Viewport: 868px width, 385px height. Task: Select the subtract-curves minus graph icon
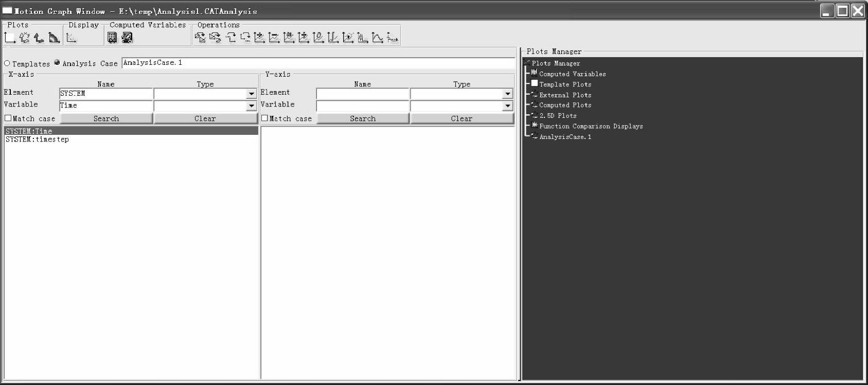pyautogui.click(x=274, y=38)
